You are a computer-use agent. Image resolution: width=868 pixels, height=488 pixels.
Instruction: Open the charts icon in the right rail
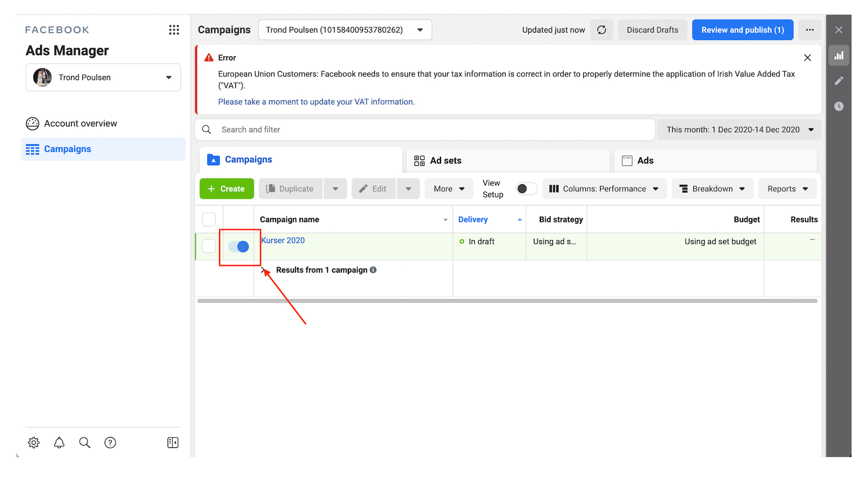tap(839, 55)
